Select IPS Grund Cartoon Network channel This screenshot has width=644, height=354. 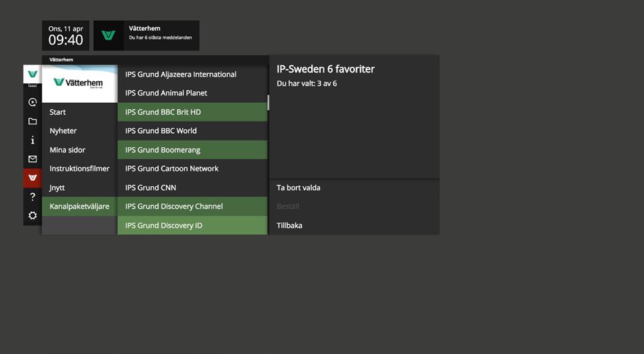[192, 169]
